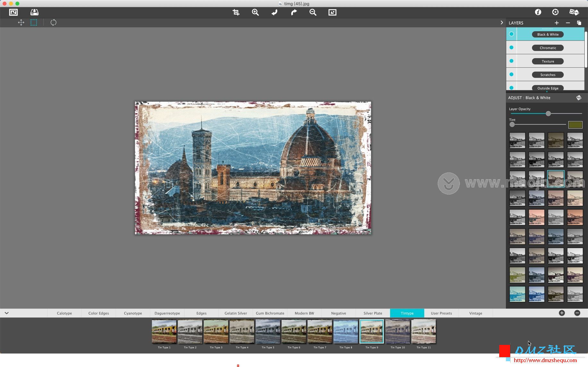
Task: Open the Vintage category
Action: click(476, 313)
